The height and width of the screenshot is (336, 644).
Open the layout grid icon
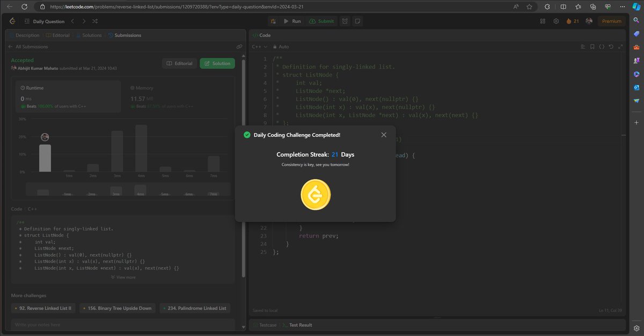click(x=542, y=21)
